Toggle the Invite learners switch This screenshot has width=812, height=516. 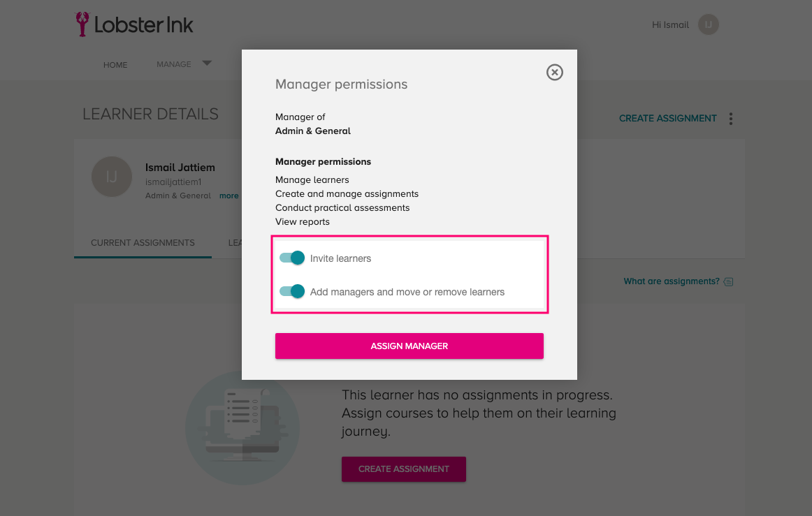coord(292,258)
